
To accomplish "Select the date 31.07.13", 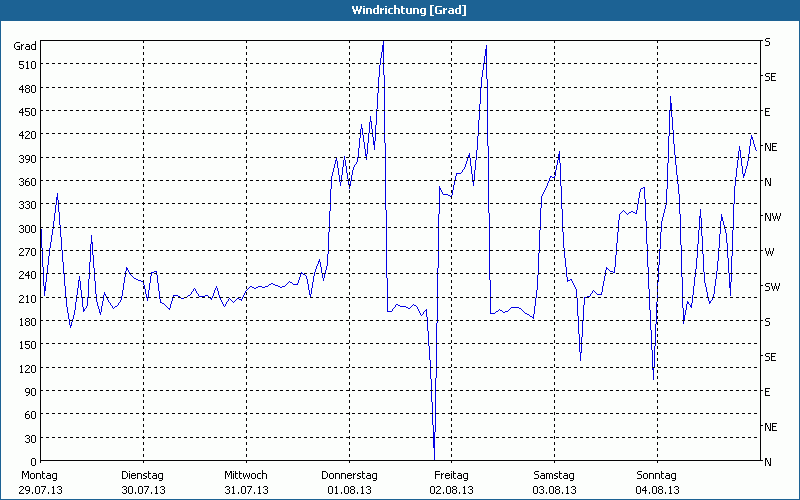I will (246, 490).
